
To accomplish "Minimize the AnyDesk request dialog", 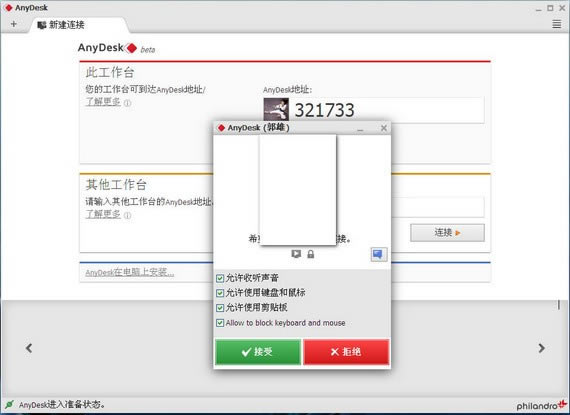I will coord(360,128).
